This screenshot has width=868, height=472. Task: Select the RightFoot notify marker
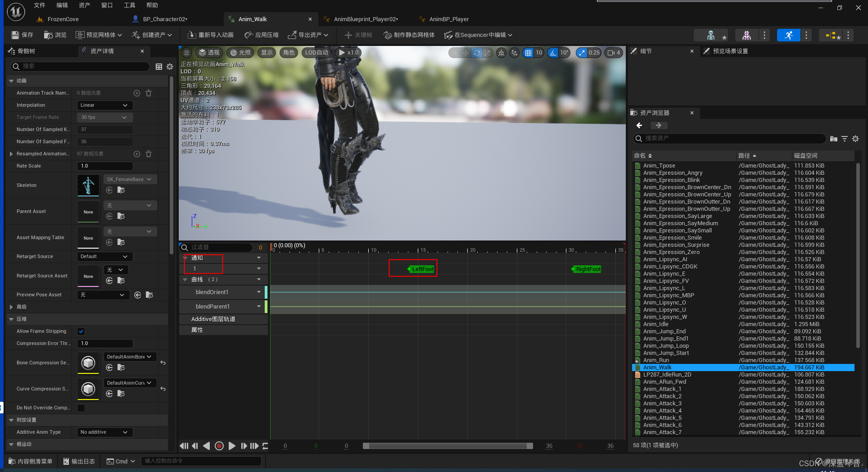click(586, 269)
